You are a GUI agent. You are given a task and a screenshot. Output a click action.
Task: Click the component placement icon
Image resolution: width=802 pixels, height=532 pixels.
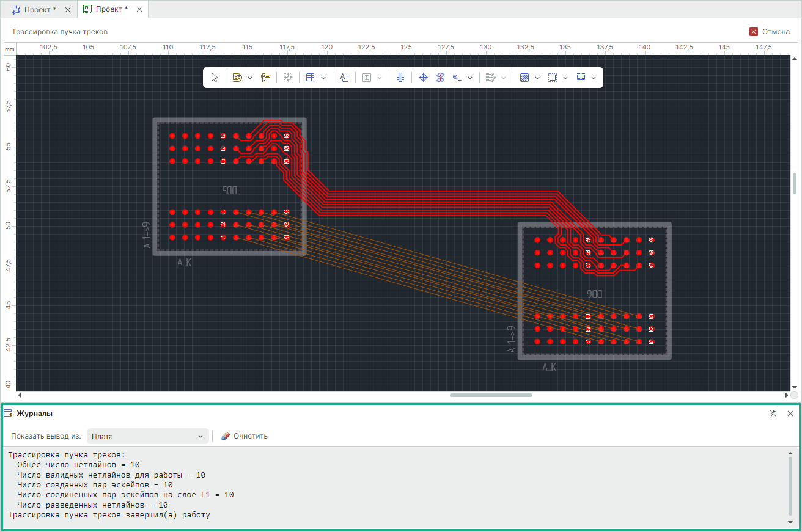400,78
